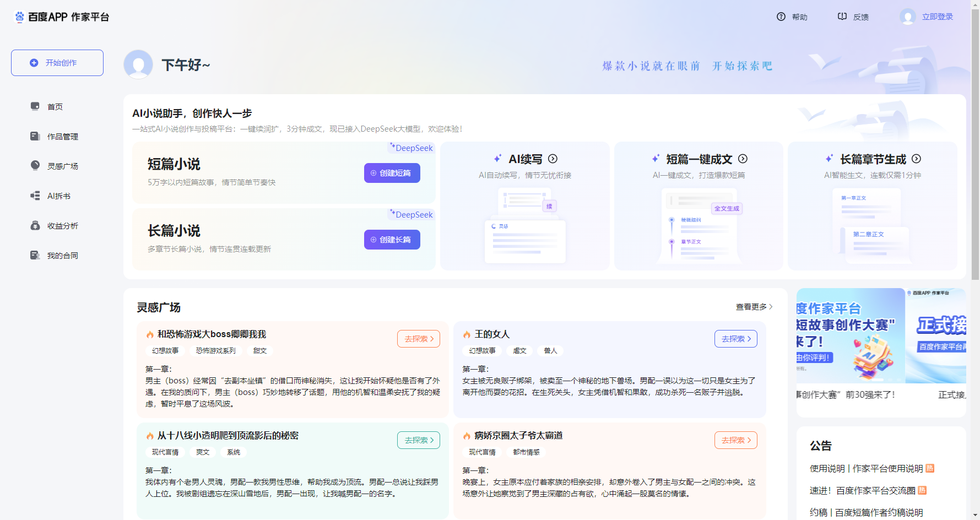This screenshot has height=520, width=980.
Task: Click the 系统 tag
Action: 234,452
